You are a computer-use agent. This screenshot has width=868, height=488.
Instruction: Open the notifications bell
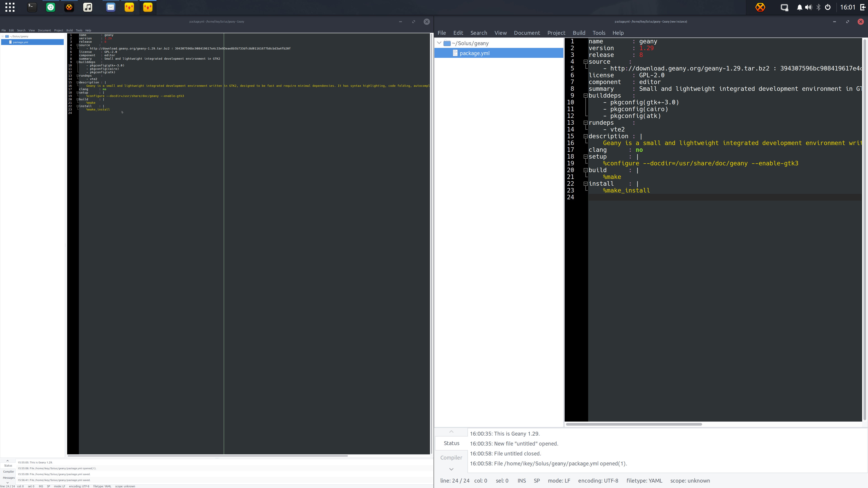click(799, 7)
